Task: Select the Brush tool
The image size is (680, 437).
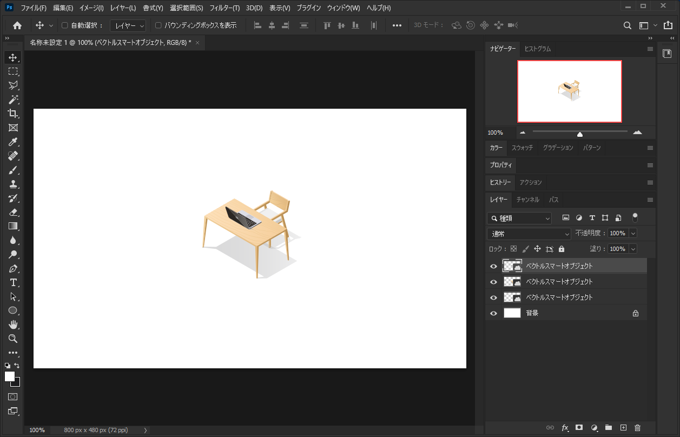Action: tap(13, 170)
